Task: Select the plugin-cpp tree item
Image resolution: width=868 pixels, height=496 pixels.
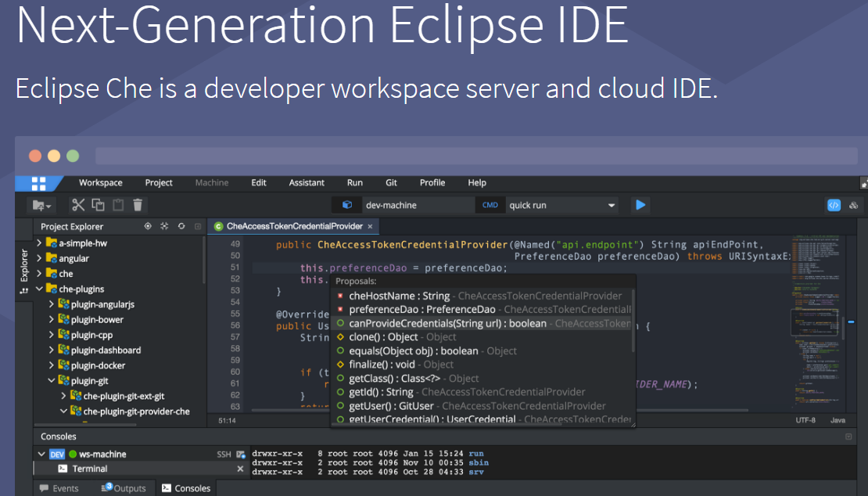Action: click(92, 335)
